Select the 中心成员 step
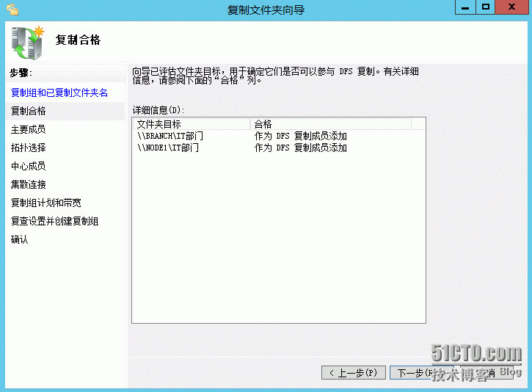Viewport: 532px width, 392px height. [28, 166]
